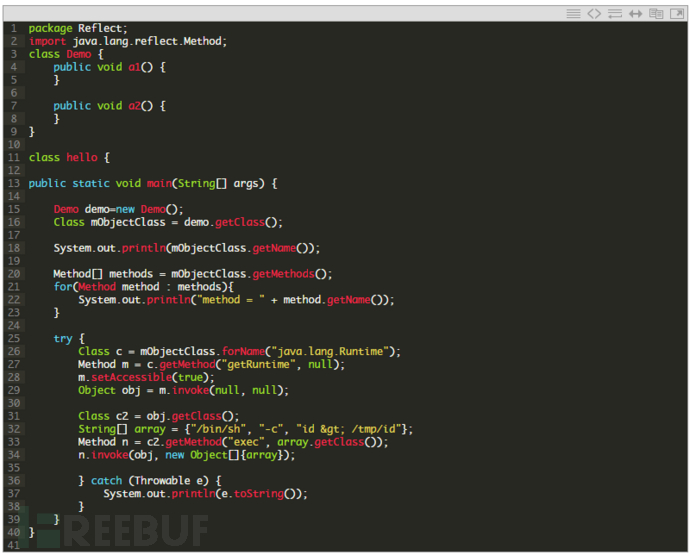Click the getMethod("getRuntime", null) line
The width and height of the screenshot is (690, 555).
tap(212, 364)
